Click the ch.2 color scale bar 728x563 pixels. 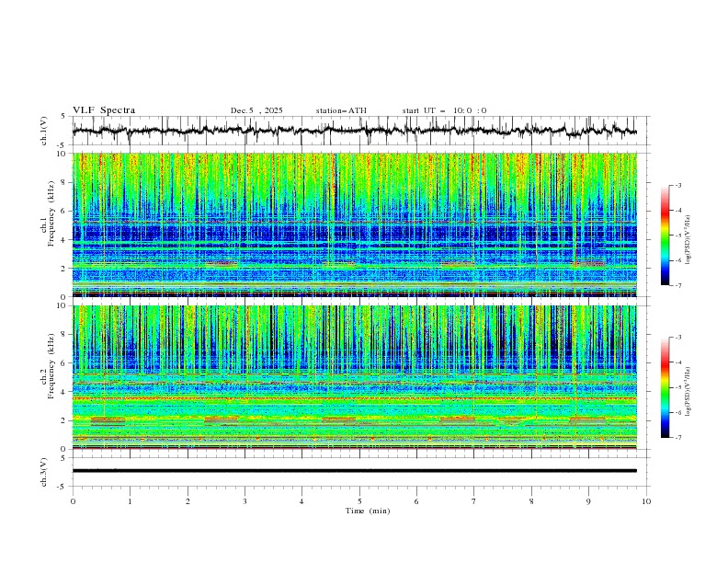[665, 387]
